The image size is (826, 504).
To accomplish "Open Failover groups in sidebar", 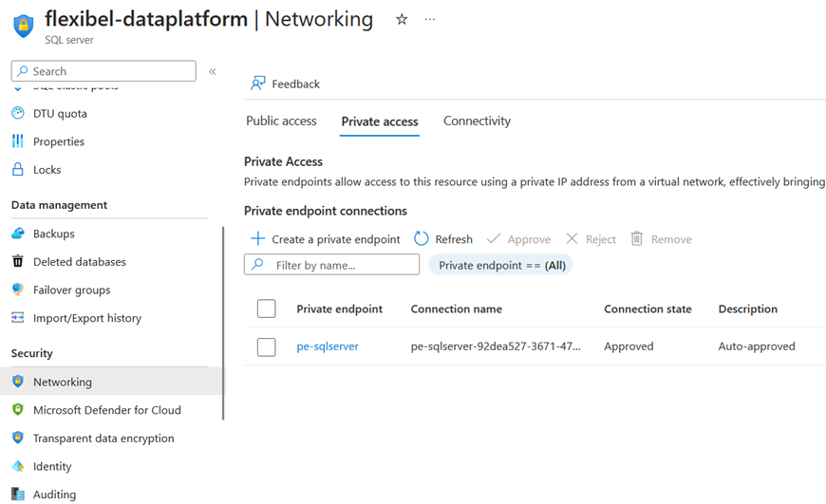I will [71, 290].
